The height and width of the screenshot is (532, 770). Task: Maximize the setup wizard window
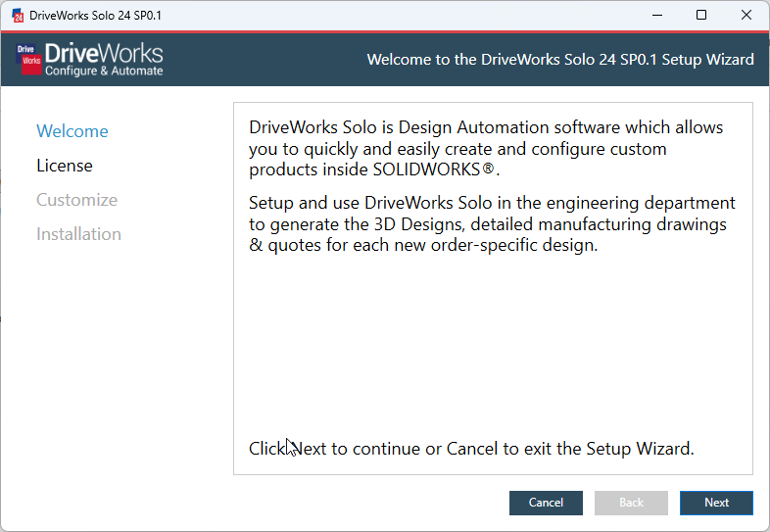tap(701, 16)
